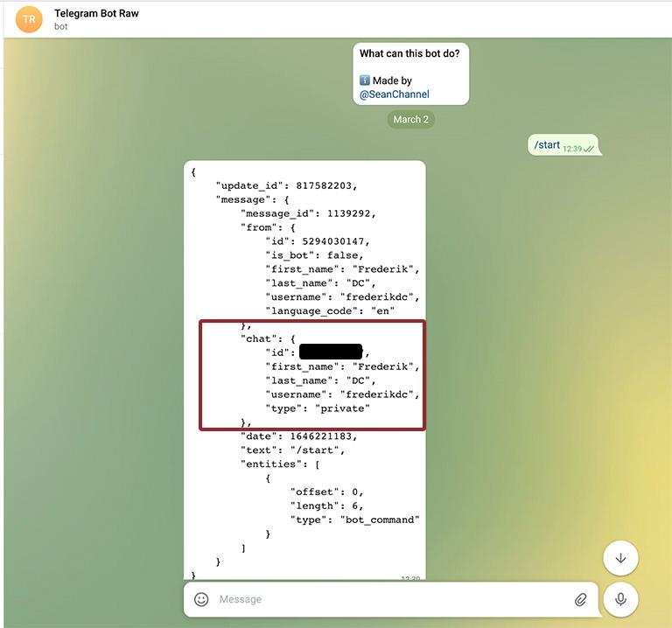Click the "bot" status under the chat title
Viewport: 672px width, 628px height.
tap(61, 26)
